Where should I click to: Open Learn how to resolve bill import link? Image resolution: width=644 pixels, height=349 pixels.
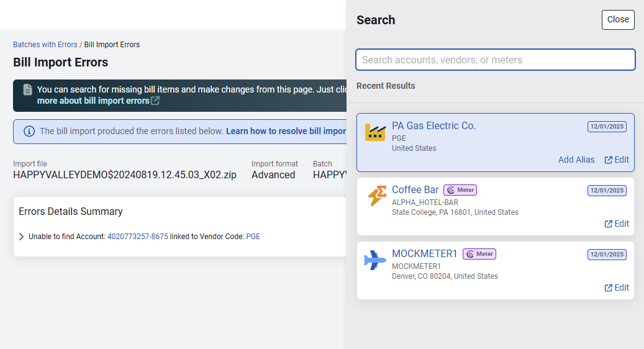point(286,131)
